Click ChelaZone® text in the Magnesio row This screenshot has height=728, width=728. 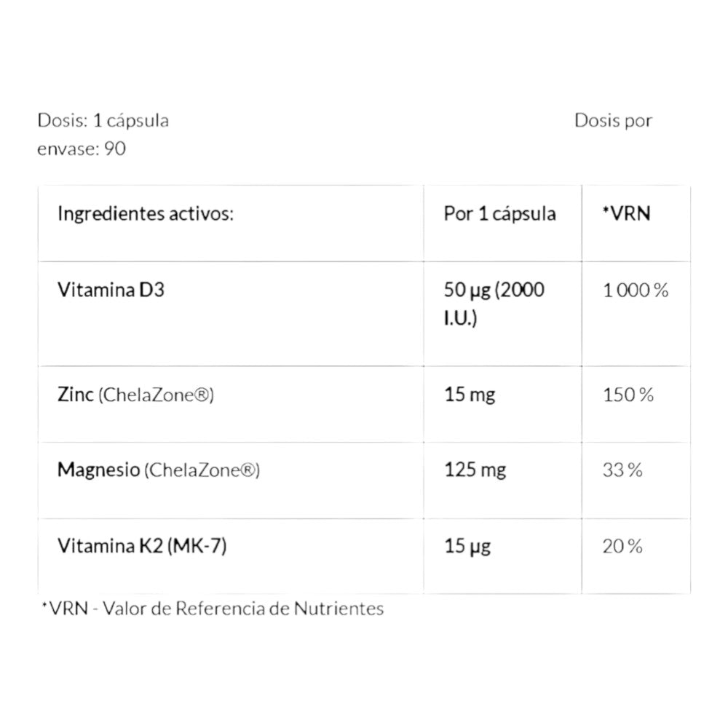[202, 470]
